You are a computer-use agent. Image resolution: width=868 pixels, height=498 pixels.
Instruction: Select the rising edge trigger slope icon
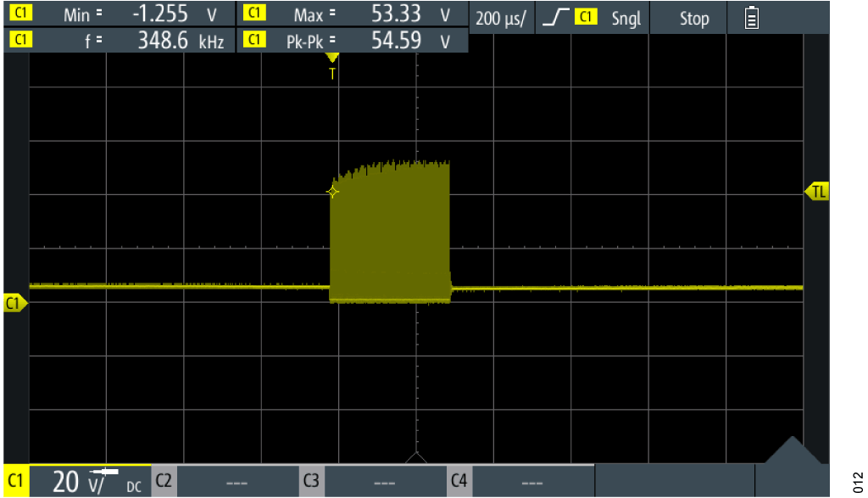point(555,18)
